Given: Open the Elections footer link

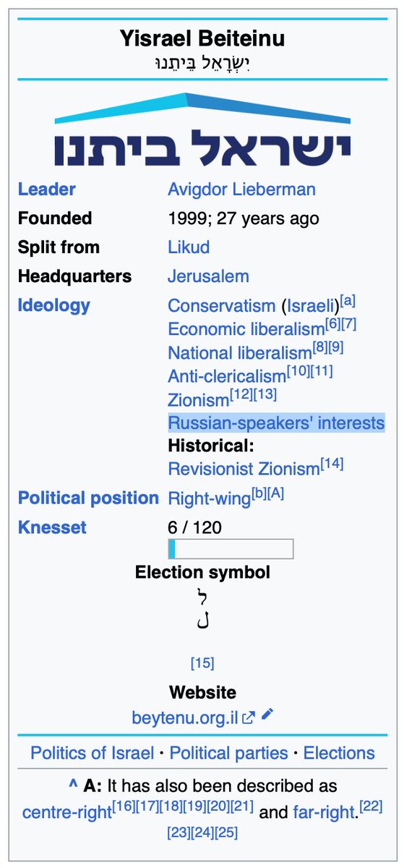Looking at the screenshot, I should [339, 753].
